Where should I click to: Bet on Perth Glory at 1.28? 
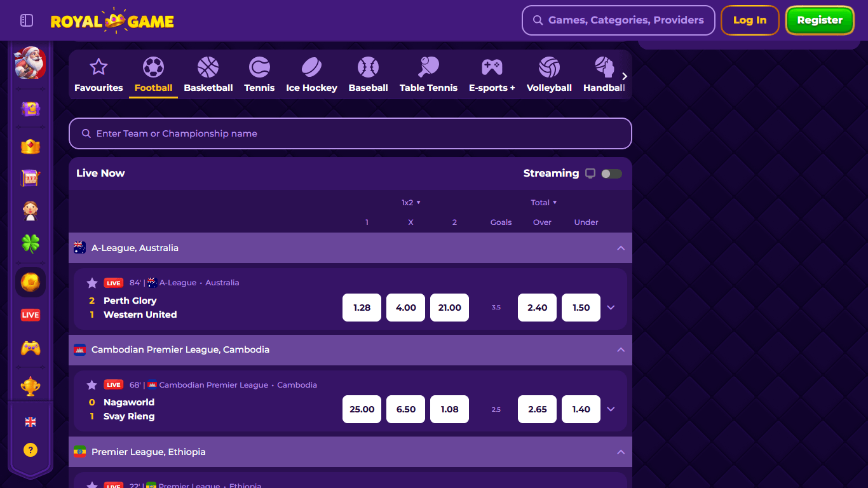[362, 308]
